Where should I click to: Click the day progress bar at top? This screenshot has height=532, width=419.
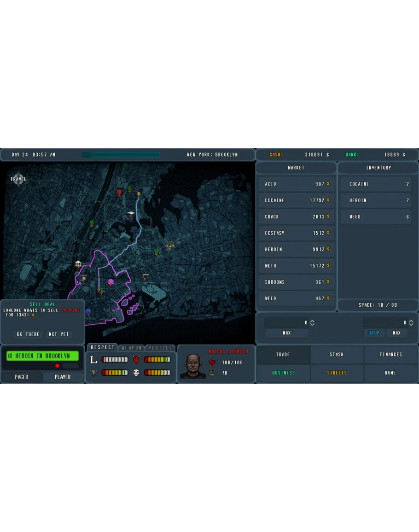point(121,155)
